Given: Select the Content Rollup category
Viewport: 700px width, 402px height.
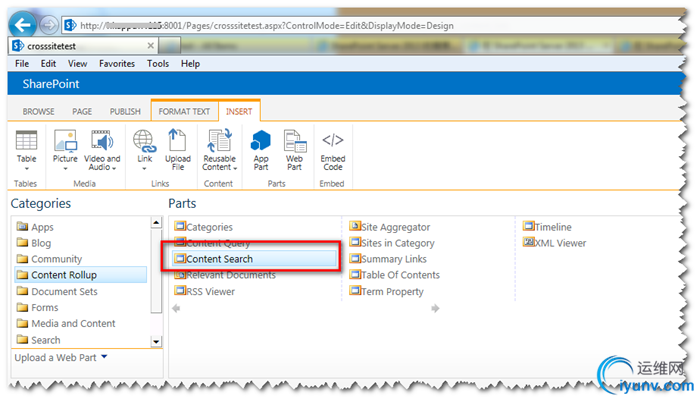Looking at the screenshot, I should (x=80, y=275).
